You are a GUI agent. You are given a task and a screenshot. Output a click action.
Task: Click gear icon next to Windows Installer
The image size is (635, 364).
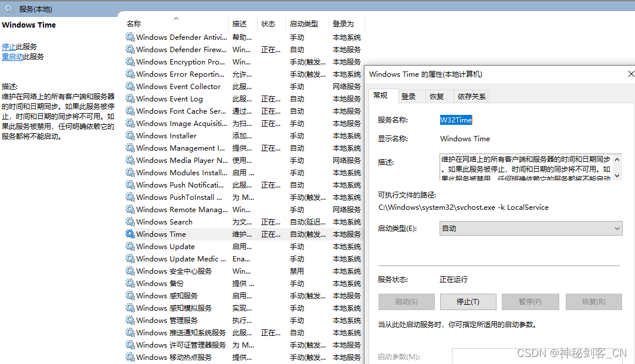tap(130, 135)
